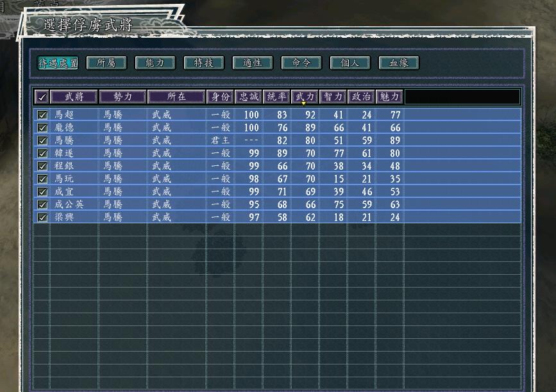
Task: Click the 武力 column header
Action: tap(305, 97)
